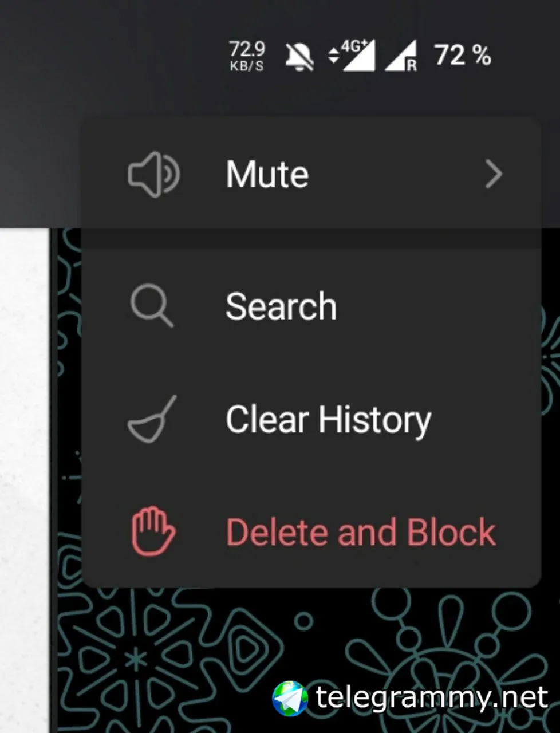Select the red Delete and Block option
The height and width of the screenshot is (733, 560).
point(311,532)
